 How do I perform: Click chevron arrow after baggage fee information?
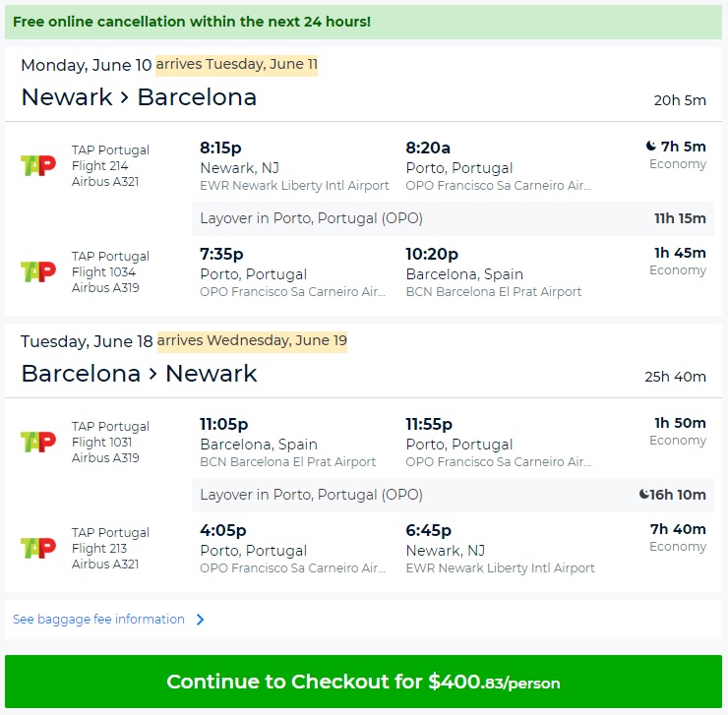(200, 620)
